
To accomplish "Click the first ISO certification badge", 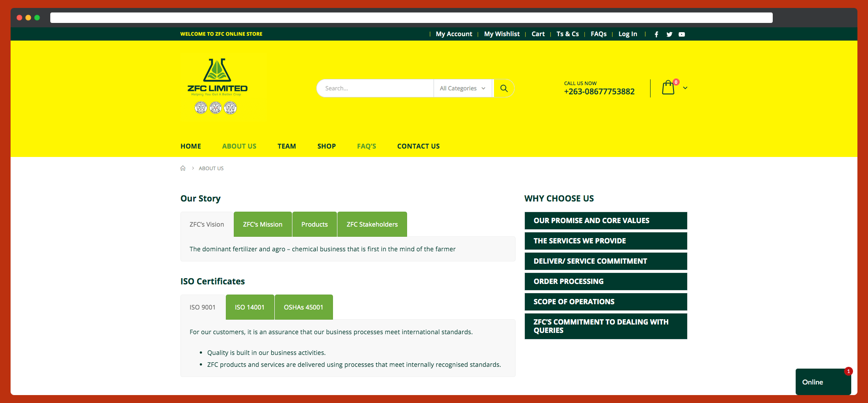I will pyautogui.click(x=201, y=108).
